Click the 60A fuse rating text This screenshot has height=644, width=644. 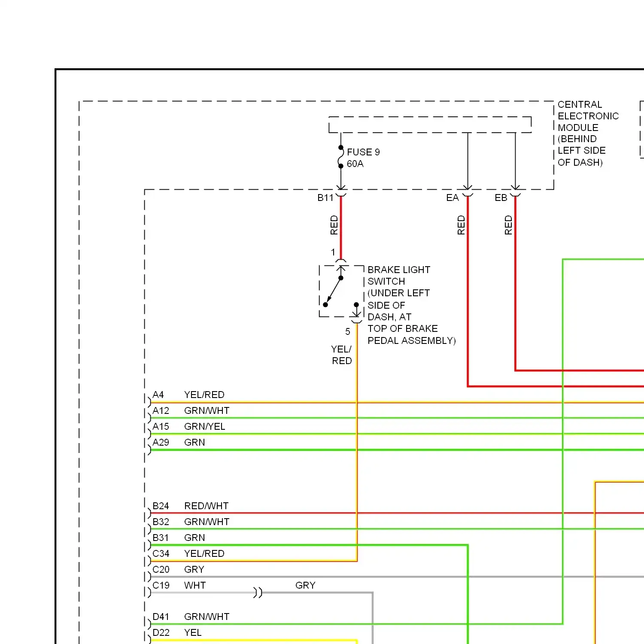[355, 164]
